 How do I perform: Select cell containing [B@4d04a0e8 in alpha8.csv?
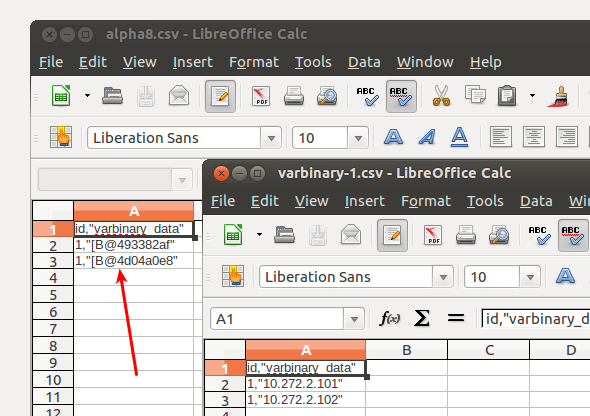[x=134, y=261]
